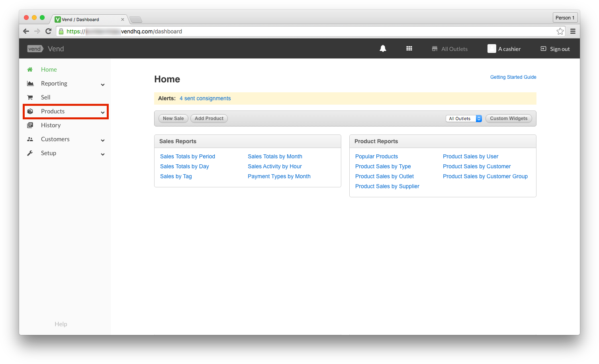Image resolution: width=599 pixels, height=364 pixels.
Task: Expand the Customers sidebar chevron
Action: (103, 140)
